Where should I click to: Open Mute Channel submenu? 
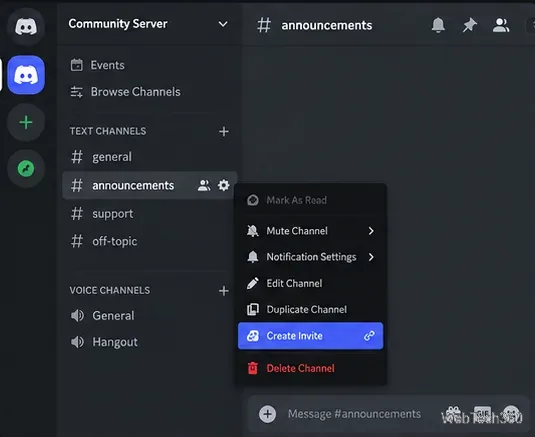[x=310, y=231]
